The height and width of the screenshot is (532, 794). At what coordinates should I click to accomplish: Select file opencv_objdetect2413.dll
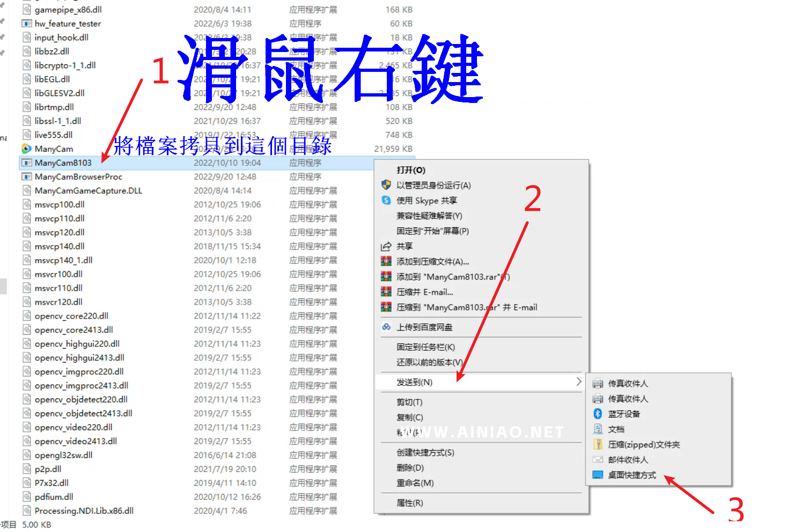pyautogui.click(x=83, y=413)
